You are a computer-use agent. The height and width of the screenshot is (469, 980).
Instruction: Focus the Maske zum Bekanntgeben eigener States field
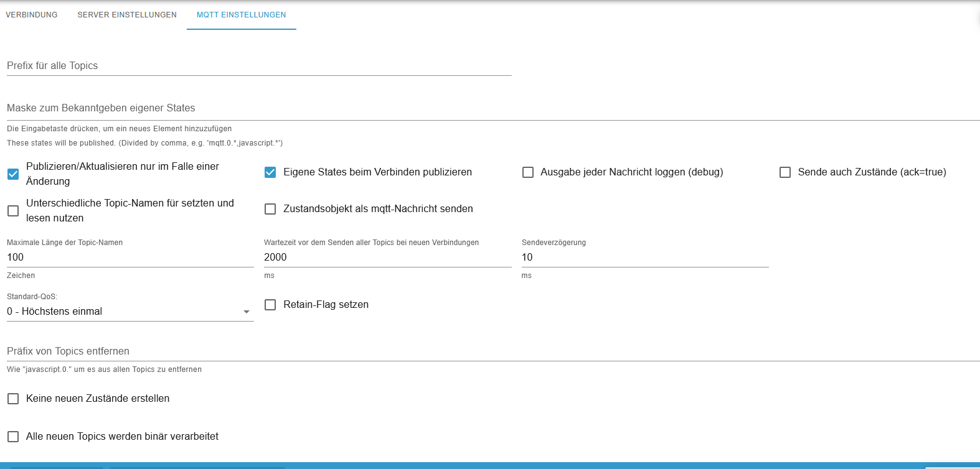pos(492,108)
